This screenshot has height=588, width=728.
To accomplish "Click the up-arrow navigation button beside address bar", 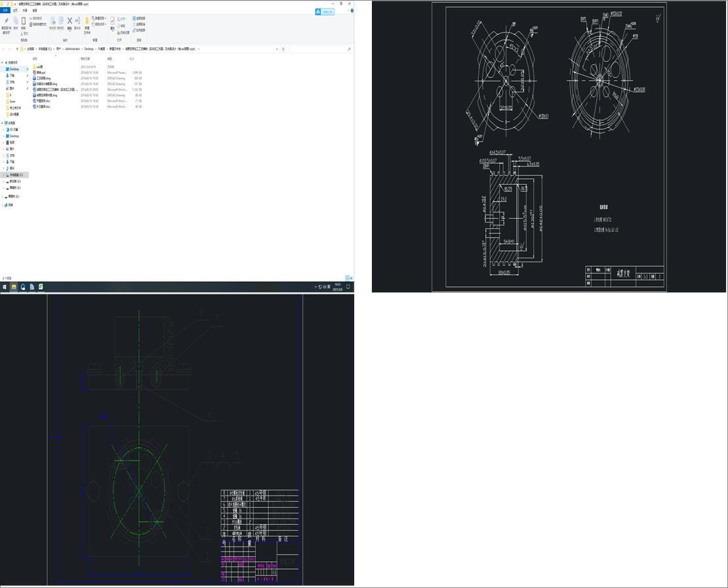I will [x=17, y=49].
